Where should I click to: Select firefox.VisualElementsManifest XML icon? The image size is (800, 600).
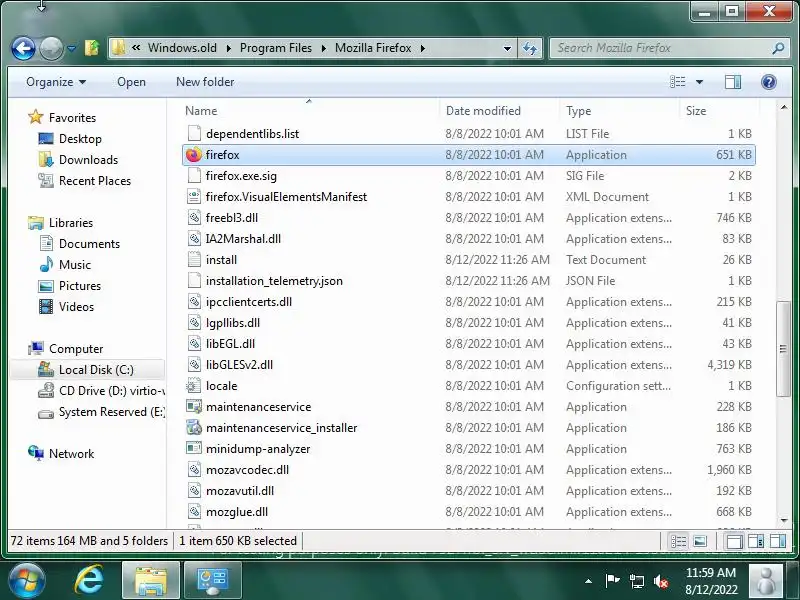pos(194,196)
